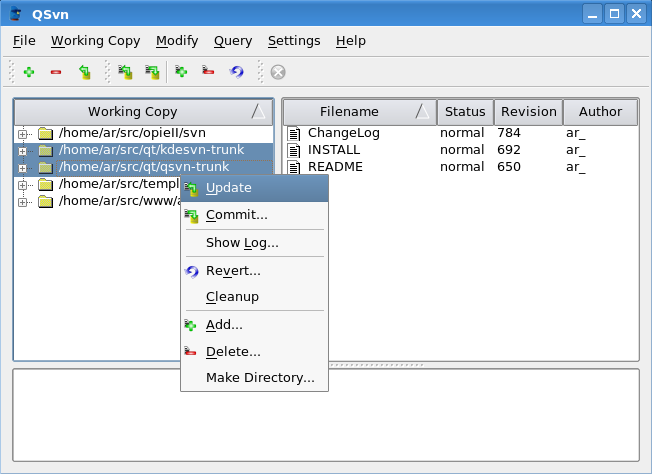Click the Status column header
Screen dimensions: 652x474
(x=465, y=111)
